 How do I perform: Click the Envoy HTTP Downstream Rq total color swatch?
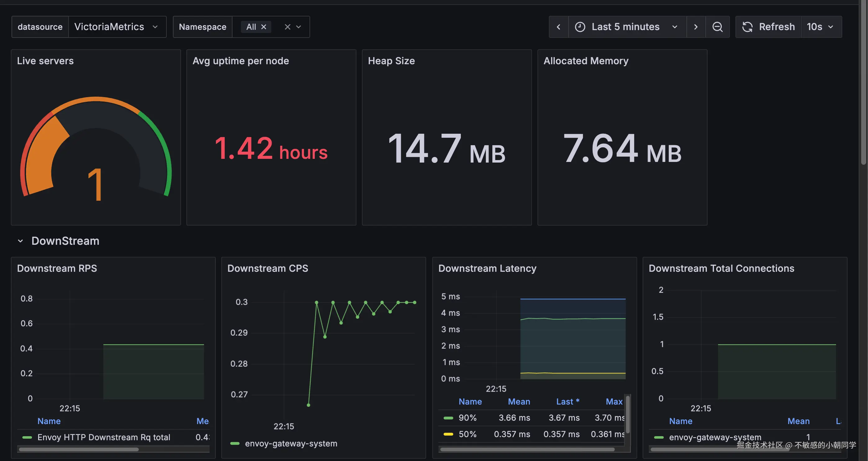click(27, 437)
